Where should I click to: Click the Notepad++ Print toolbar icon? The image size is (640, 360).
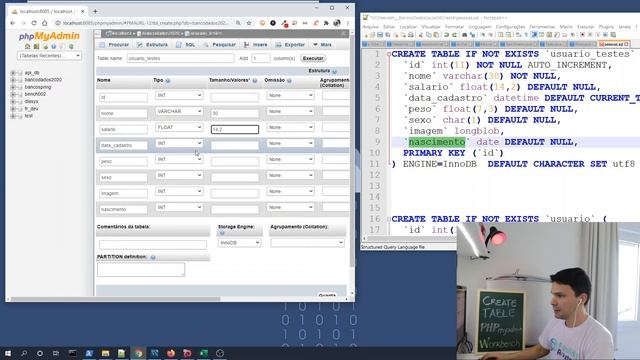tap(411, 35)
